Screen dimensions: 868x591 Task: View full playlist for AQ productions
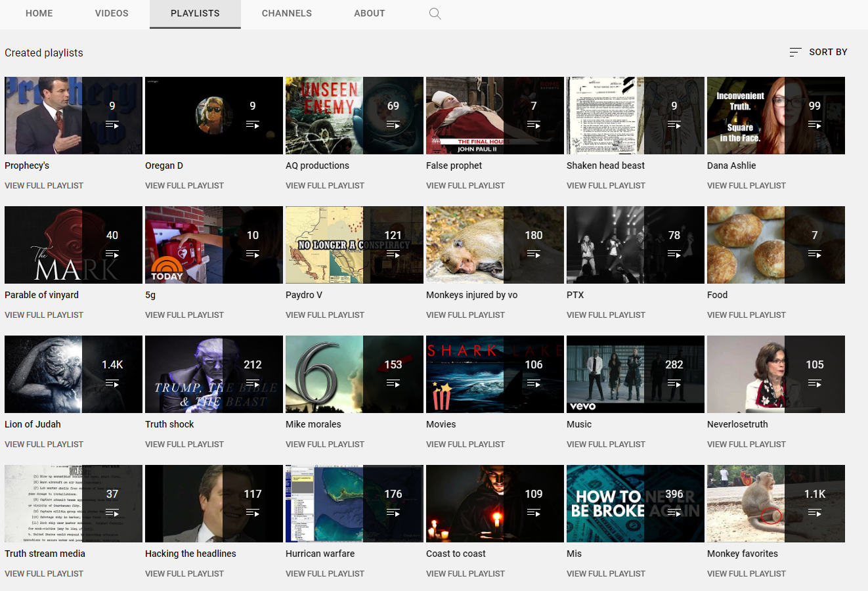[x=324, y=186]
